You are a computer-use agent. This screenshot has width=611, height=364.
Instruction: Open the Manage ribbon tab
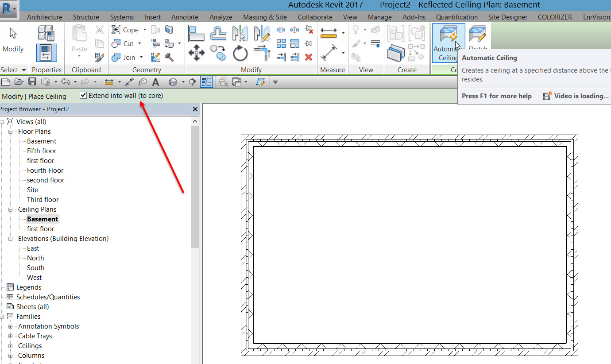tap(379, 17)
